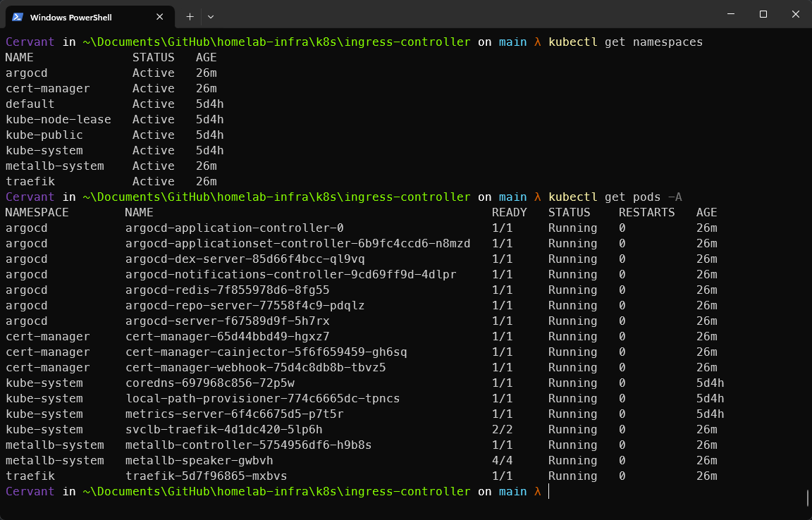Maximize the terminal window
812x520 pixels.
(763, 14)
